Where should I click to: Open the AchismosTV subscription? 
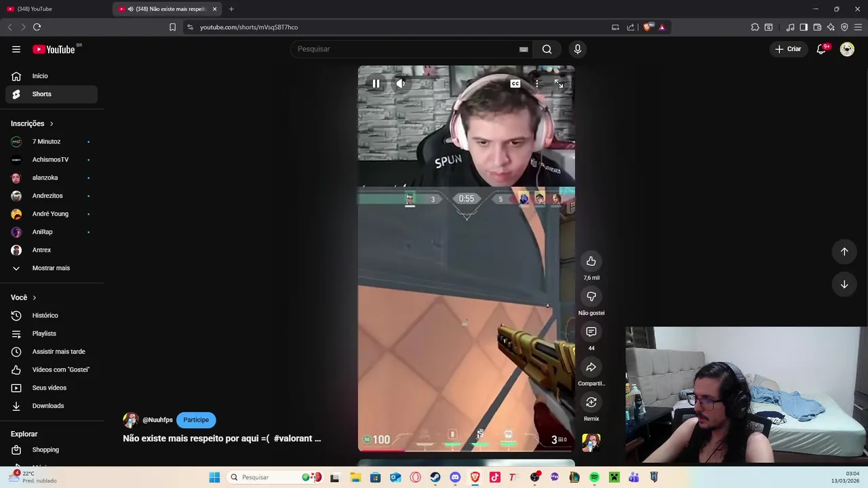tap(52, 159)
